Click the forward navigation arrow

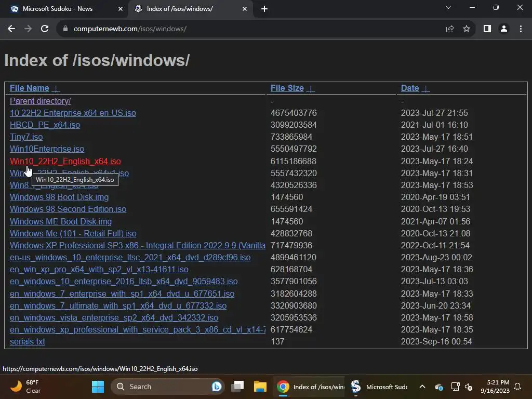pyautogui.click(x=28, y=29)
